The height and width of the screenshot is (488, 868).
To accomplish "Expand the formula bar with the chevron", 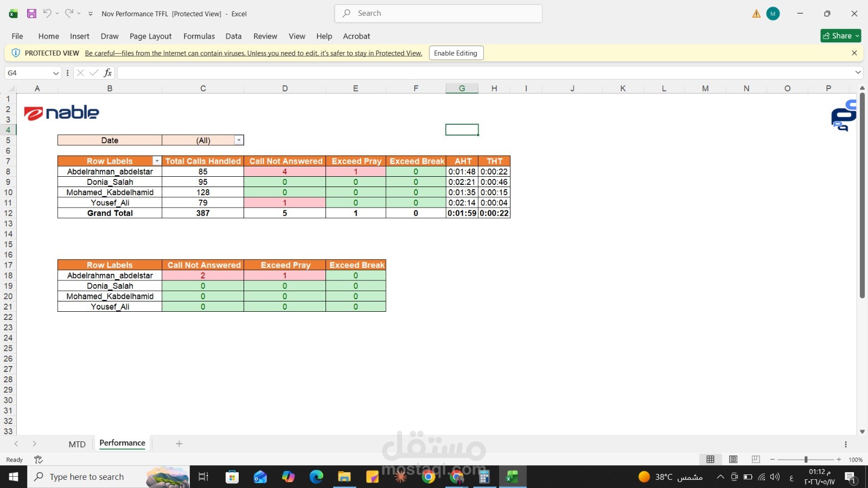I will tap(858, 73).
